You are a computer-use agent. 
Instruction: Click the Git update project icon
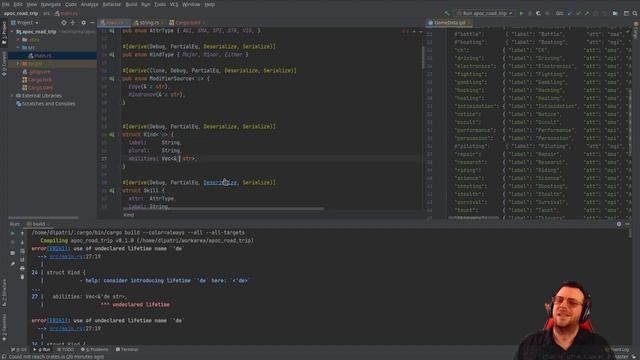coord(570,13)
